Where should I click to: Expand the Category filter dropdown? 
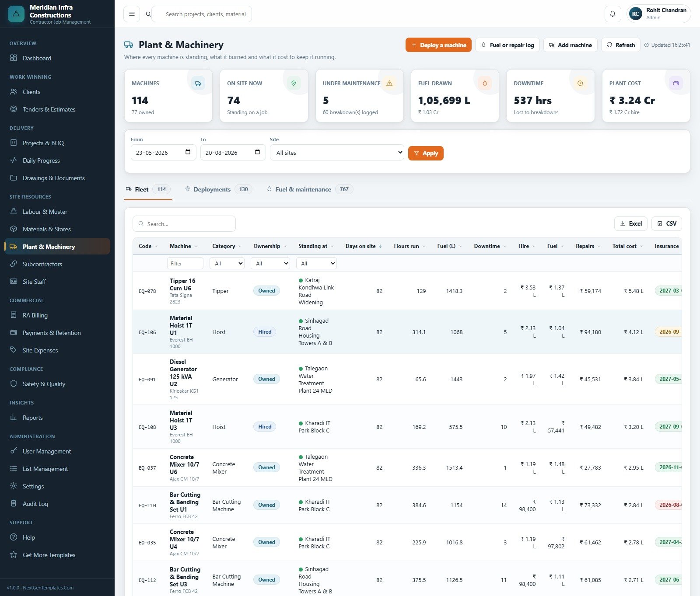point(227,263)
